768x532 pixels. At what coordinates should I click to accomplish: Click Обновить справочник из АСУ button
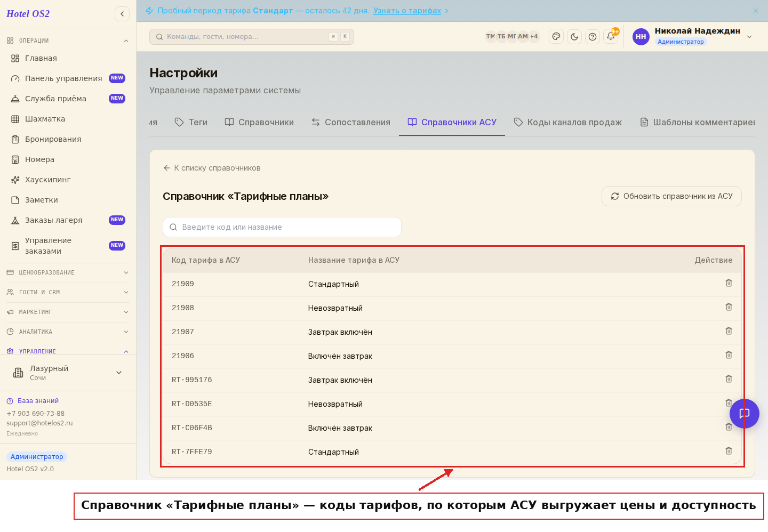pyautogui.click(x=671, y=196)
